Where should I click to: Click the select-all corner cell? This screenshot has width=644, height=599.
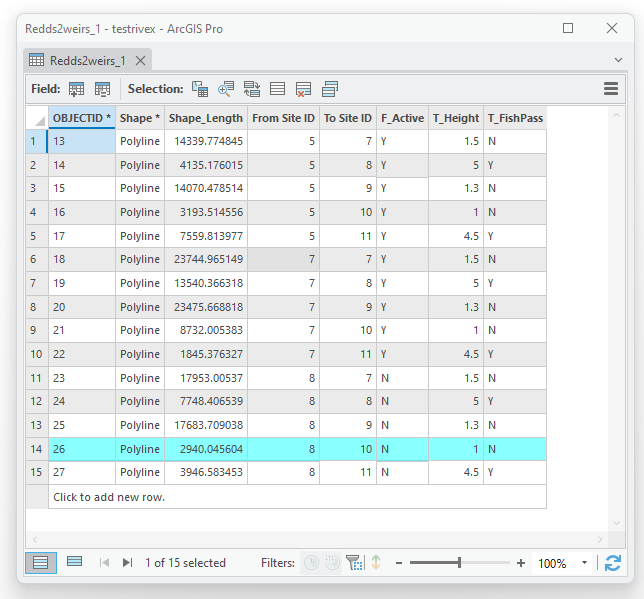point(37,118)
